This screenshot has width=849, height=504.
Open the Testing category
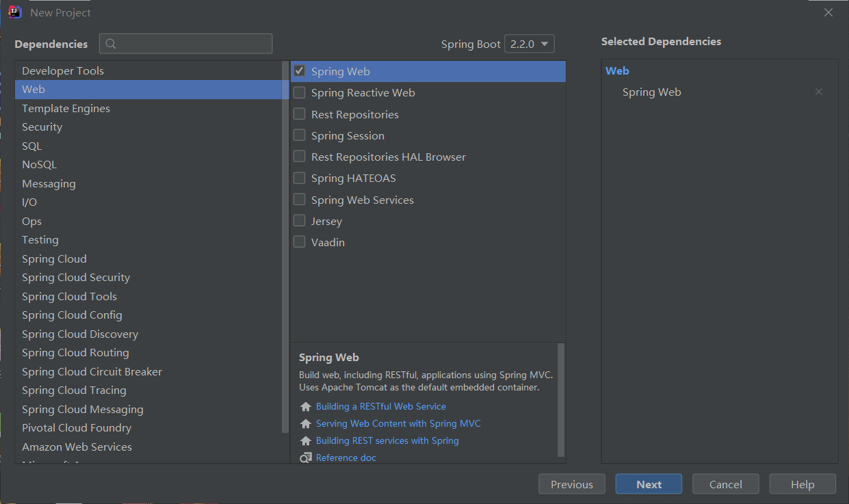point(148,240)
